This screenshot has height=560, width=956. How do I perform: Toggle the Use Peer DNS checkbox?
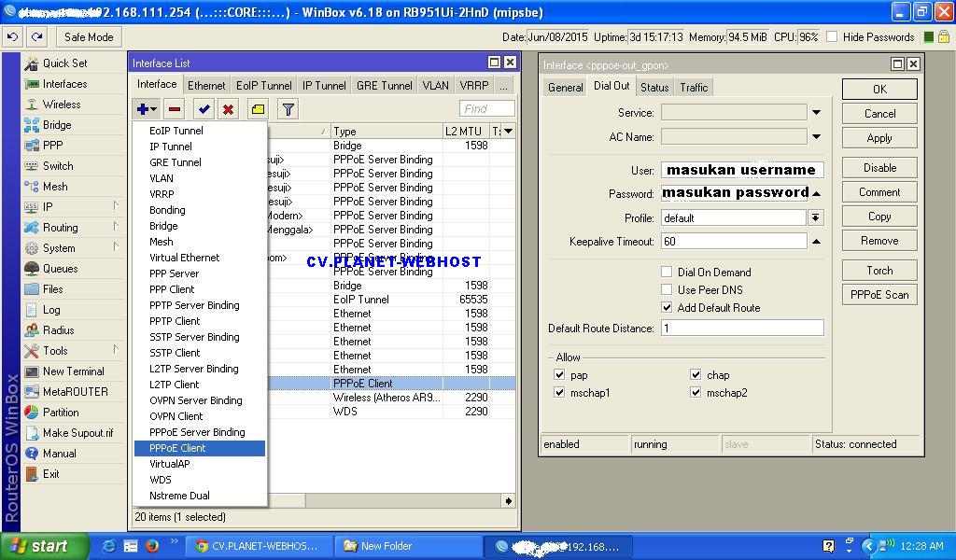pos(667,290)
